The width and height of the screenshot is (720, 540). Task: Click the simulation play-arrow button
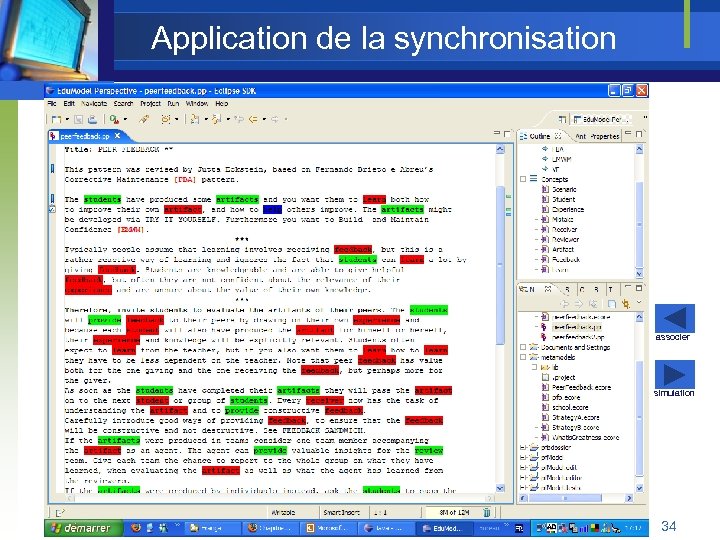675,374
